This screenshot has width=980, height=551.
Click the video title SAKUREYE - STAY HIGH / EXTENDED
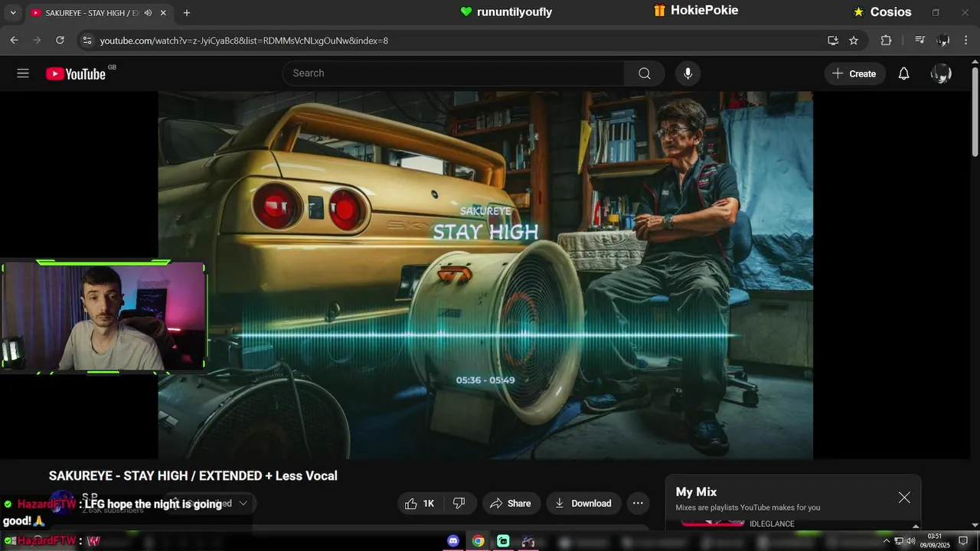193,476
